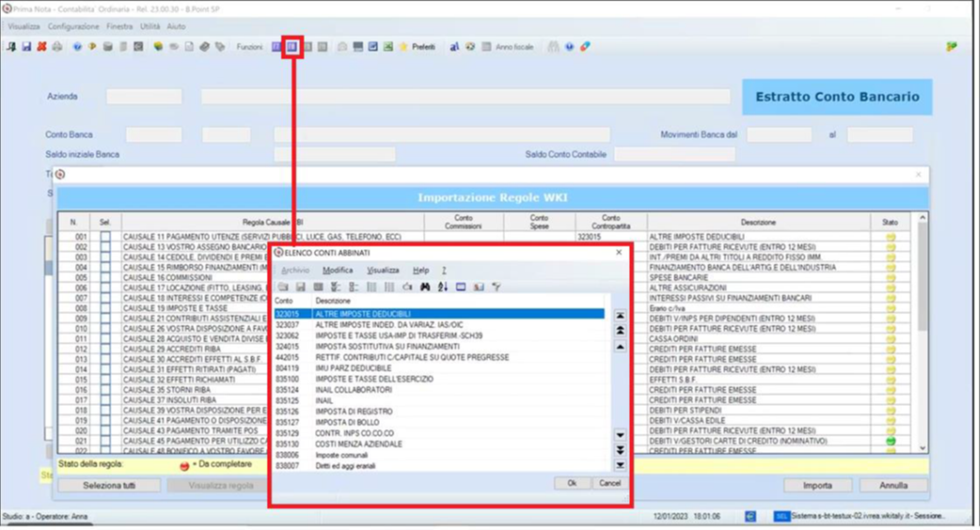Click the A-Z sort icon in Elenco Conti dialog
This screenshot has width=980, height=530.
443,287
